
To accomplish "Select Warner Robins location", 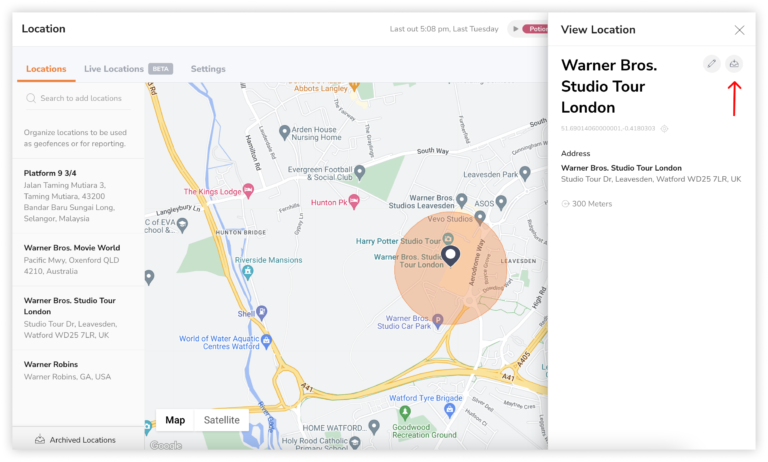I will coord(78,370).
